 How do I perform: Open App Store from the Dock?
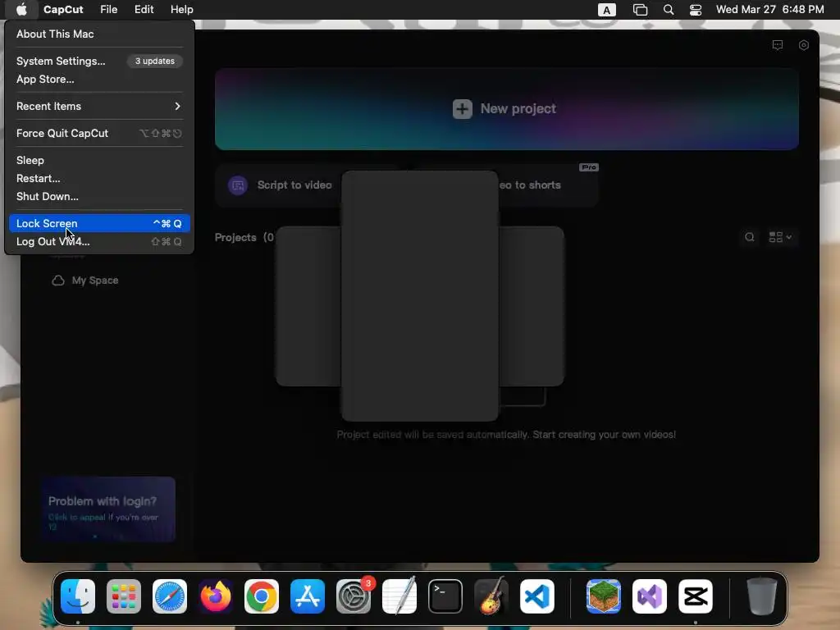coord(308,596)
